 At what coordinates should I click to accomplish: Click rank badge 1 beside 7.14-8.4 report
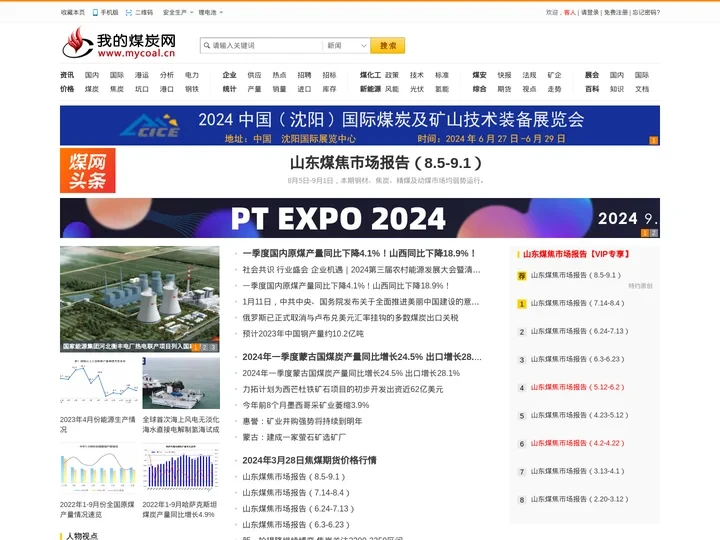tap(522, 304)
